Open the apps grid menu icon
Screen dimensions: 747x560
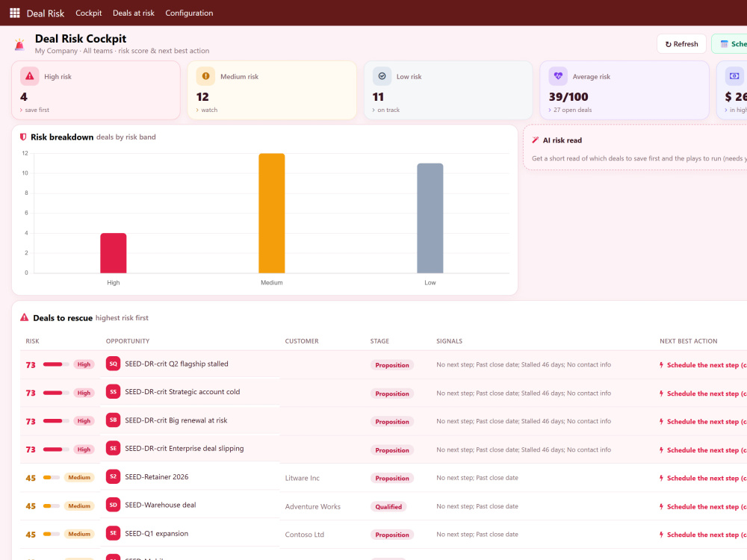coord(15,13)
